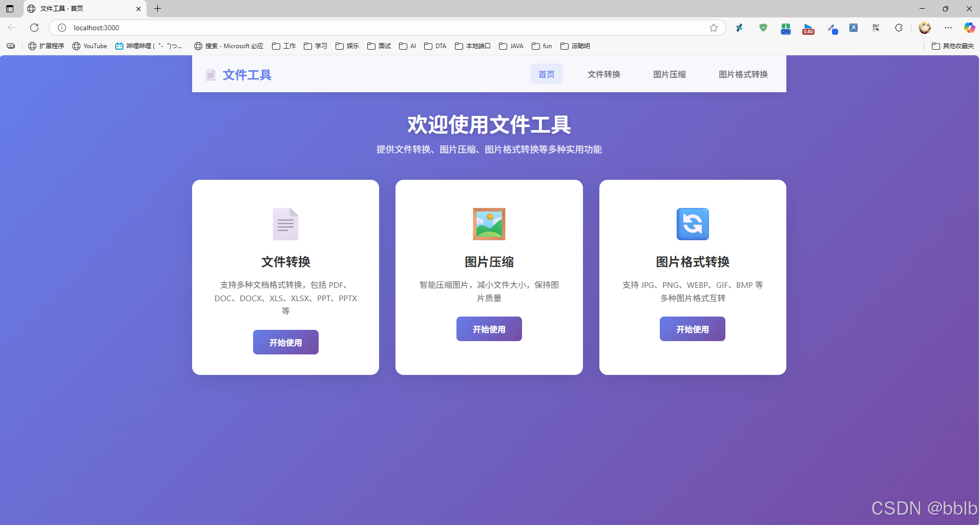The height and width of the screenshot is (525, 980).
Task: Click 开始使用 under 文件转换
Action: pos(285,342)
